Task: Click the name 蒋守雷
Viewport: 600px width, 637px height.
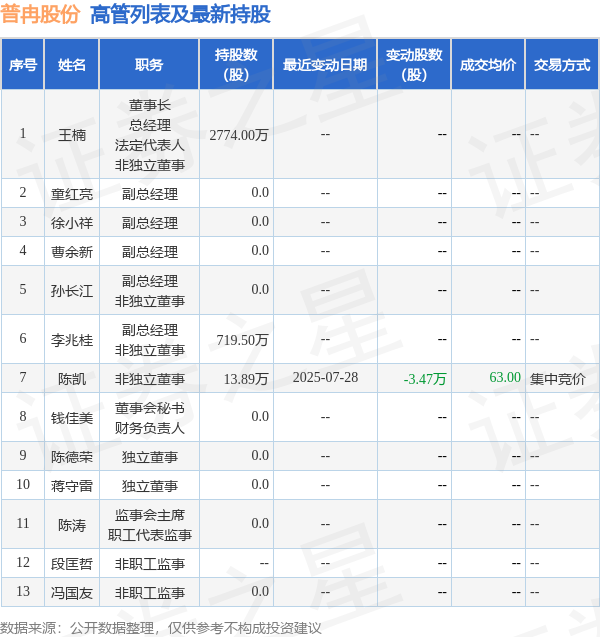Action: pos(72,486)
